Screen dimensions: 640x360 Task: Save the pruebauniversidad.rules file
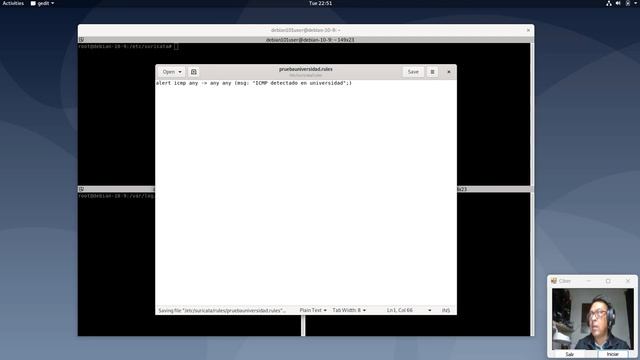(413, 72)
